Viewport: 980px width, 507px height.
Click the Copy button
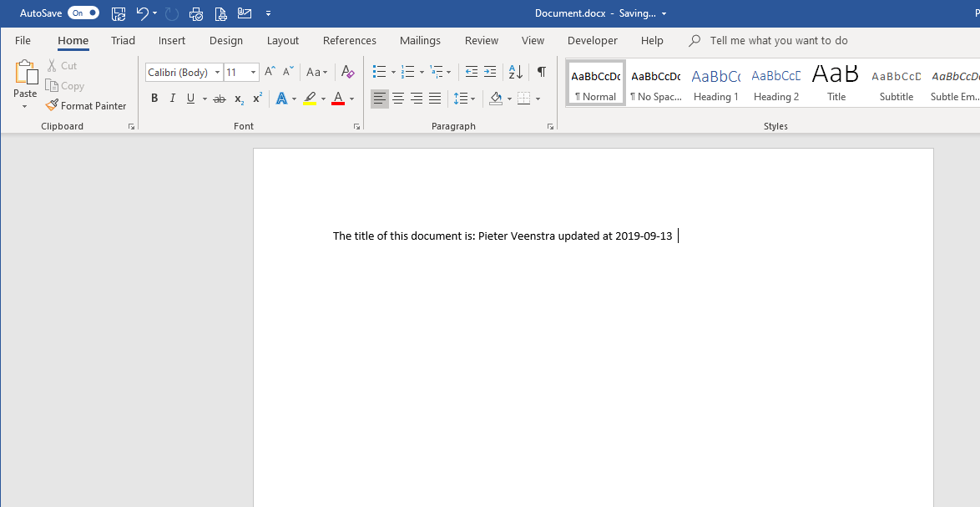pos(65,86)
